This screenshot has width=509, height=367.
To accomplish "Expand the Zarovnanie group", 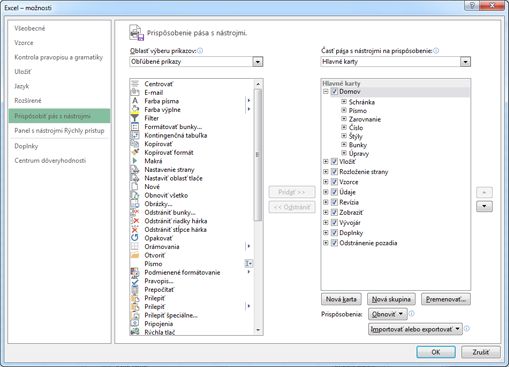I will click(344, 119).
